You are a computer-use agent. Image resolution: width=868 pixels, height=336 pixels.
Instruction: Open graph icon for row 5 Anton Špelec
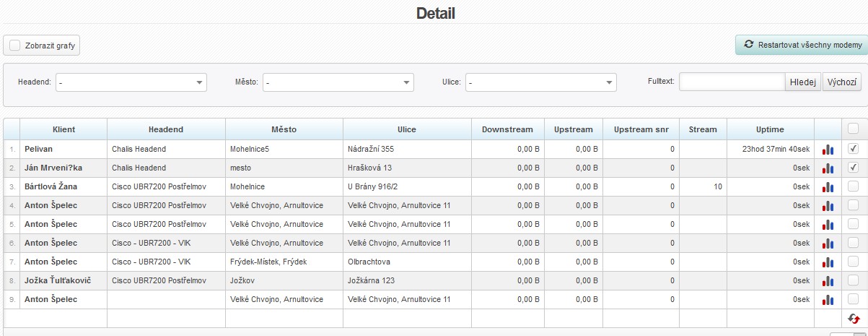click(x=828, y=225)
